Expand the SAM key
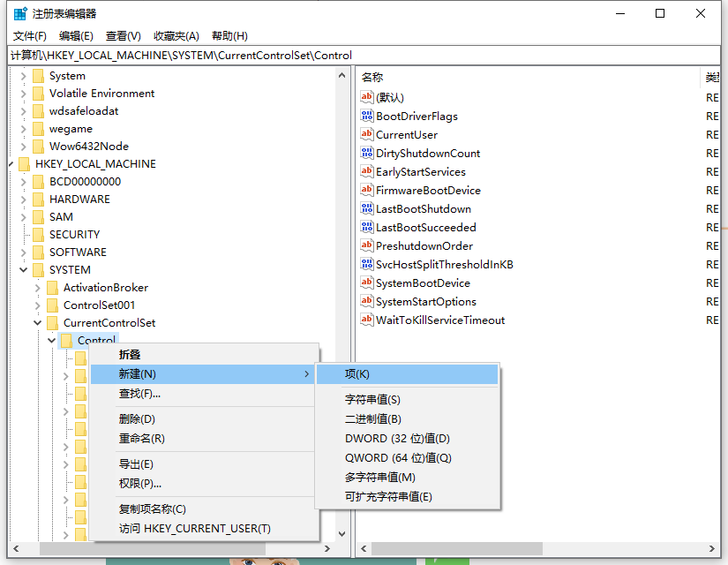Image resolution: width=728 pixels, height=565 pixels. [x=23, y=217]
